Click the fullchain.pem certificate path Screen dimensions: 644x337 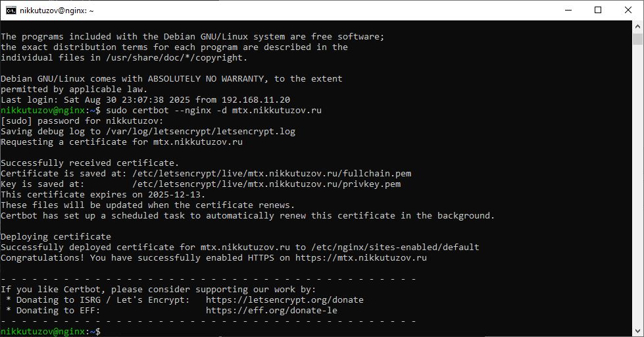tap(271, 174)
